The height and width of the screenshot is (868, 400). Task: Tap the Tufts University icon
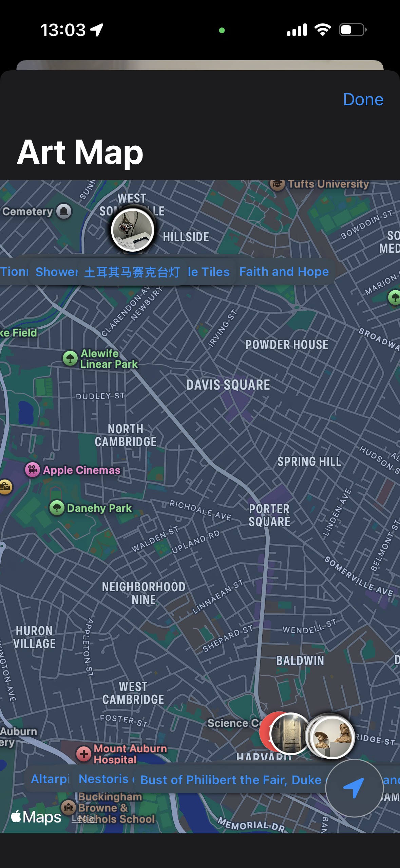[277, 184]
